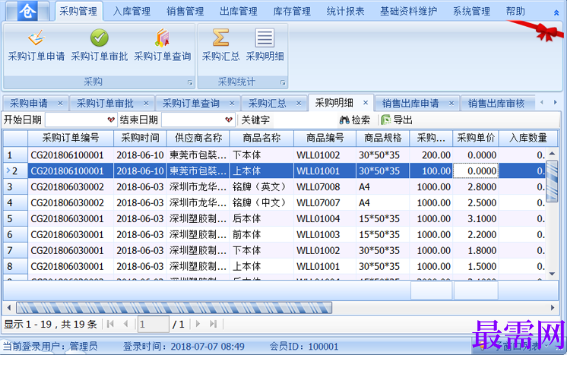Close the 采购申请 tab
Viewport: 584px width, 366px height.
[x=60, y=103]
